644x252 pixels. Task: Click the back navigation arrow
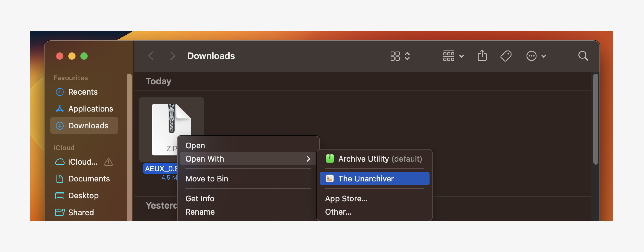pos(151,56)
